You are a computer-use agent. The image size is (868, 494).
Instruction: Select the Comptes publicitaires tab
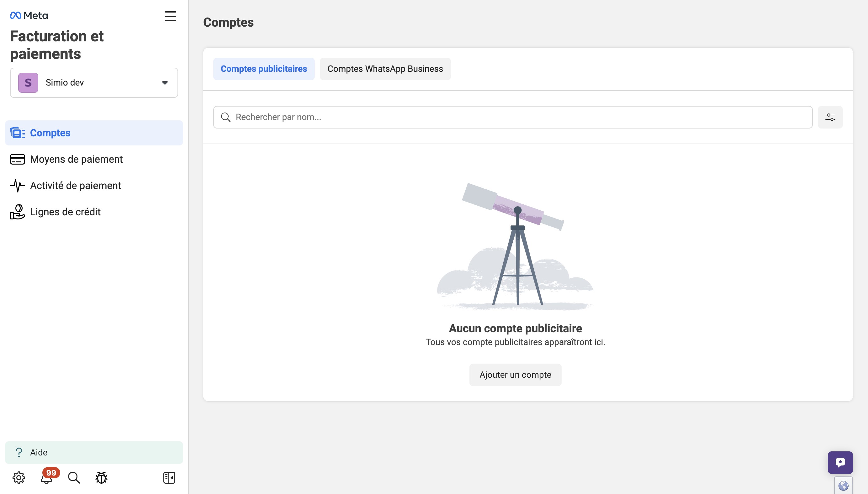(x=264, y=69)
